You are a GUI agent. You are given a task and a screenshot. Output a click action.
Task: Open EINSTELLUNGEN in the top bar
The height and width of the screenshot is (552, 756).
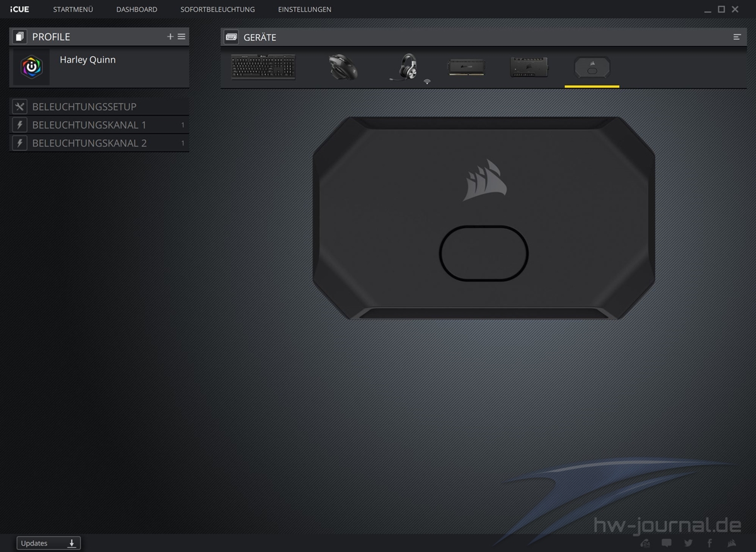(304, 9)
